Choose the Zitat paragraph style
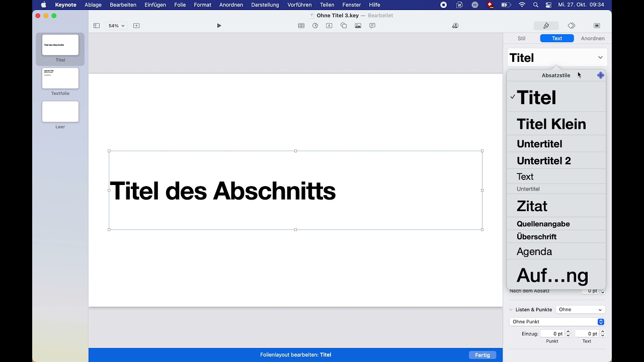The height and width of the screenshot is (362, 644). click(x=556, y=206)
